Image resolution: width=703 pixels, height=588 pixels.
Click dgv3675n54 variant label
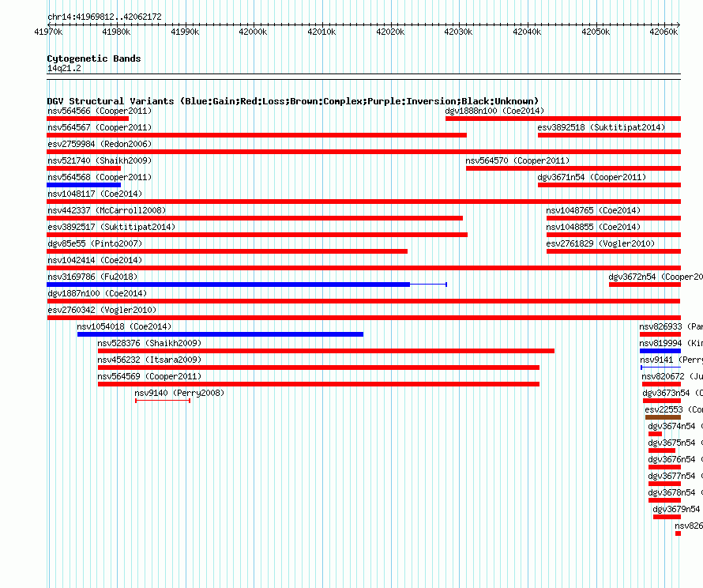pyautogui.click(x=675, y=443)
